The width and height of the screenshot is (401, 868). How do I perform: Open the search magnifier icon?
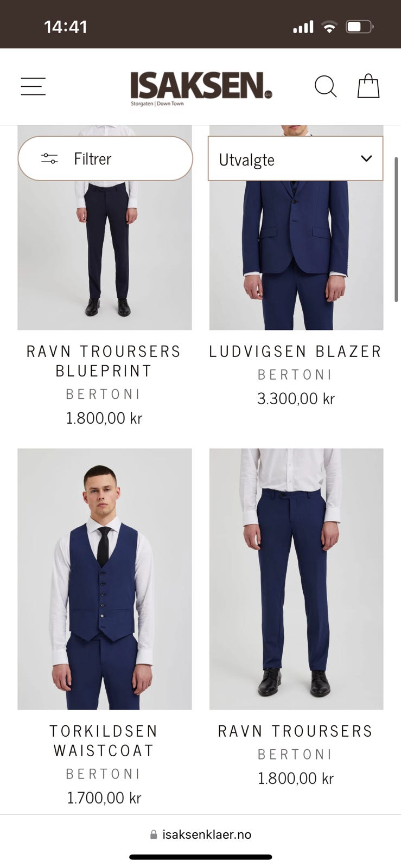tap(326, 86)
